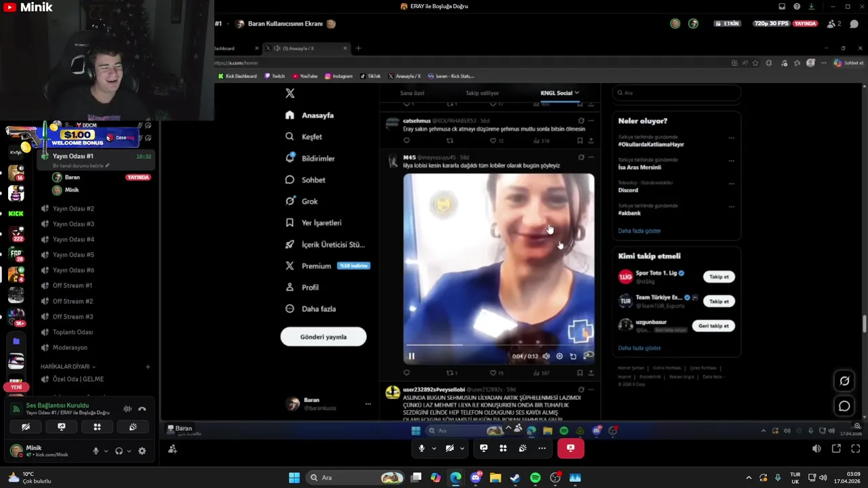Select the KNGL Social tab dropdown
This screenshot has height=488, width=868.
pyautogui.click(x=560, y=93)
